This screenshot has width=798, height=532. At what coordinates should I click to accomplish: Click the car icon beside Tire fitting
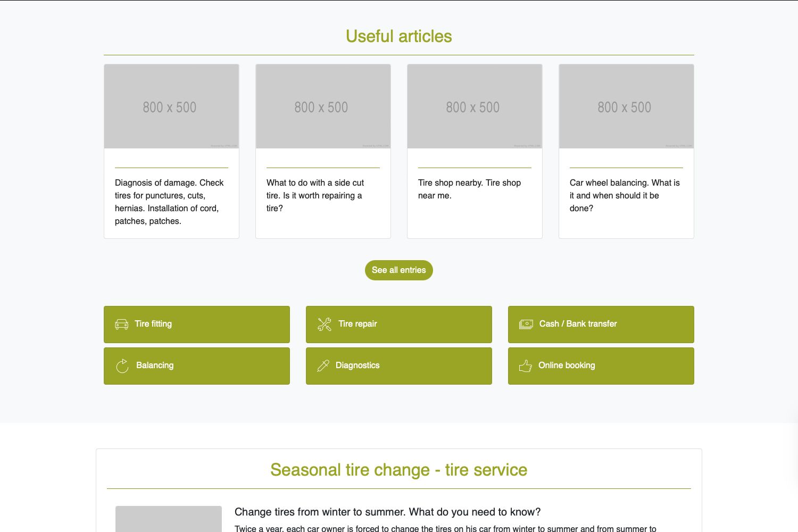point(122,324)
